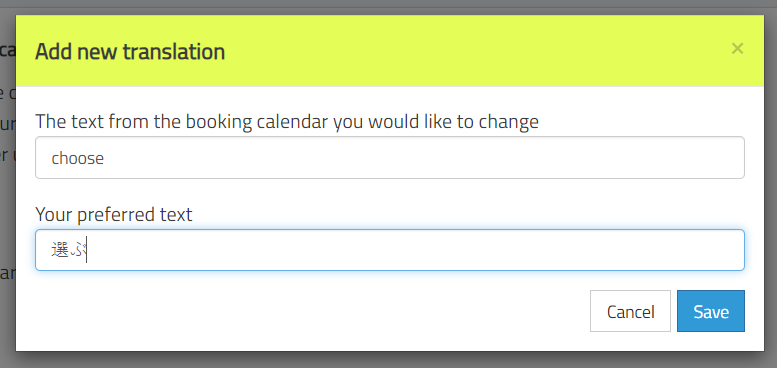Click the booking calendar text label
This screenshot has width=777, height=368.
coord(287,121)
